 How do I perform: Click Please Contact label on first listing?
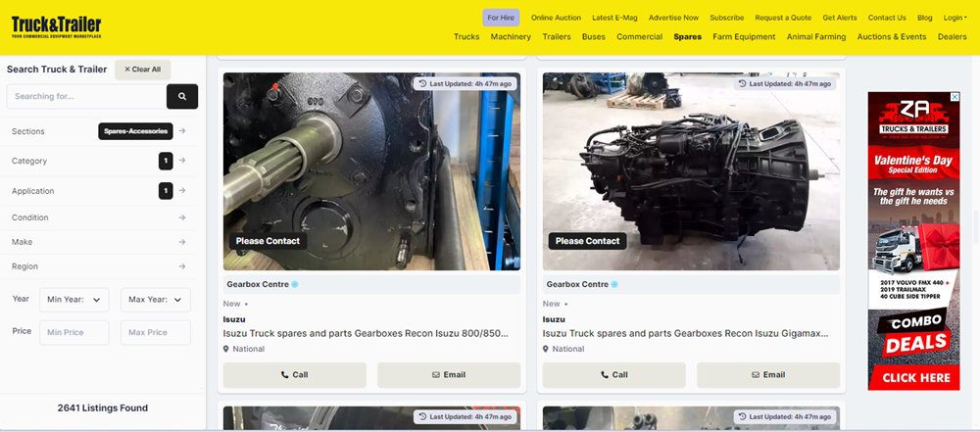268,241
